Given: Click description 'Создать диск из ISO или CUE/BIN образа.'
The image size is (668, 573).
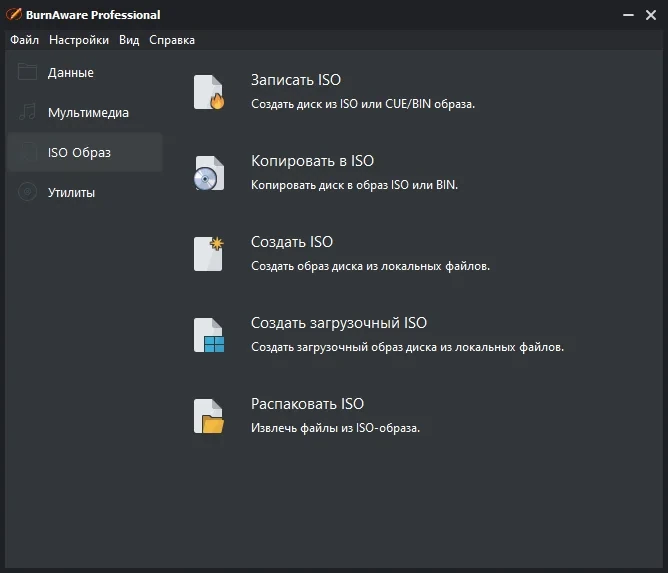Looking at the screenshot, I should 363,104.
